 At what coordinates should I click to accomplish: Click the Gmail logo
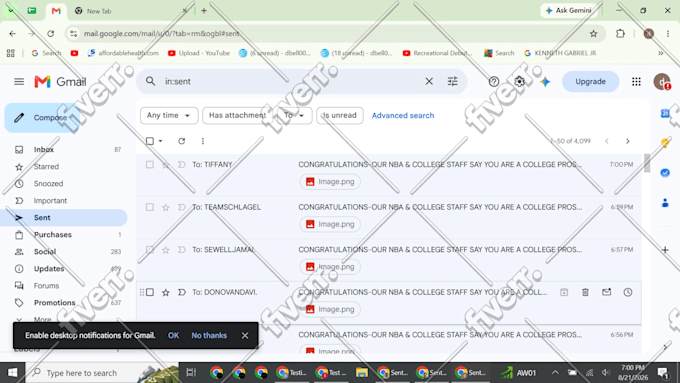pyautogui.click(x=60, y=82)
